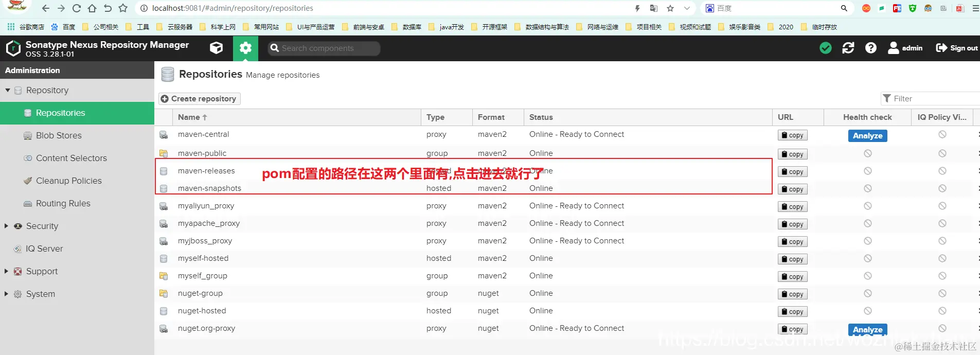Copy URL of nuget-group repository
This screenshot has width=980, height=355.
click(x=792, y=294)
